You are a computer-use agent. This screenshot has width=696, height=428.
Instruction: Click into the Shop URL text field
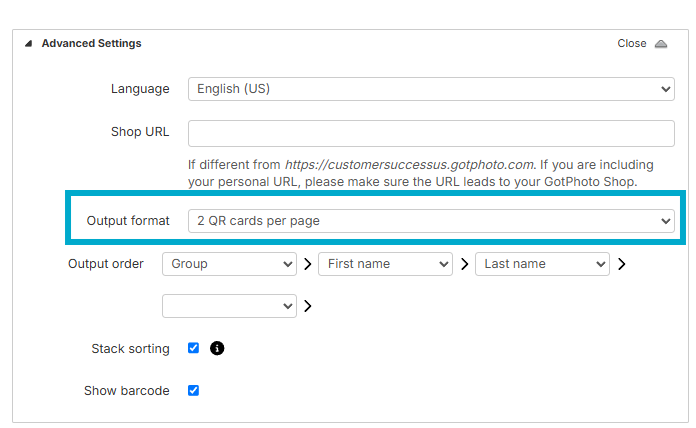pyautogui.click(x=431, y=133)
